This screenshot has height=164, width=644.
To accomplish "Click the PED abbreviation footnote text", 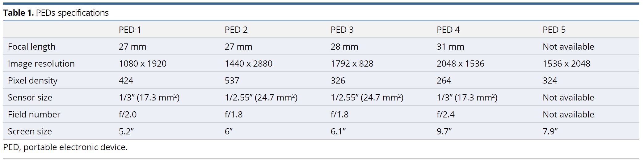I will pos(65,147).
